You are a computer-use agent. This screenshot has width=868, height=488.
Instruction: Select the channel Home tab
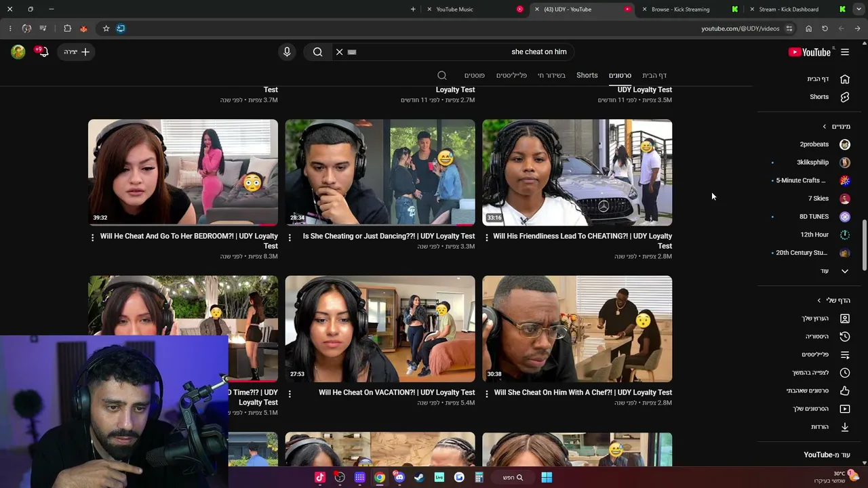click(654, 75)
